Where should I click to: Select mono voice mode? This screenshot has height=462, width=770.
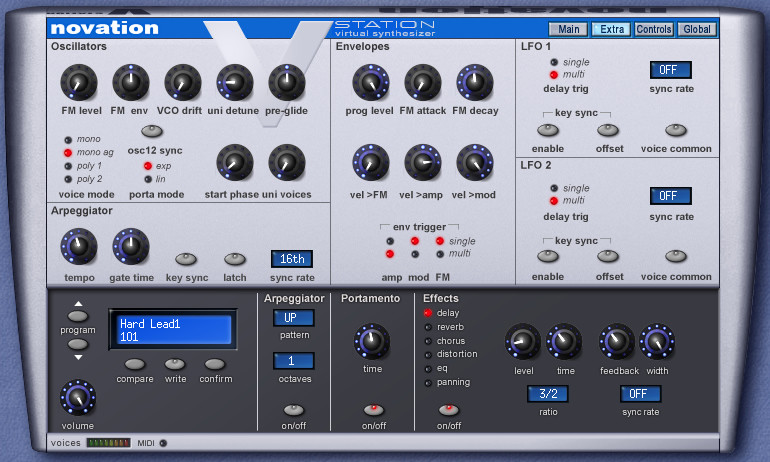[68, 140]
